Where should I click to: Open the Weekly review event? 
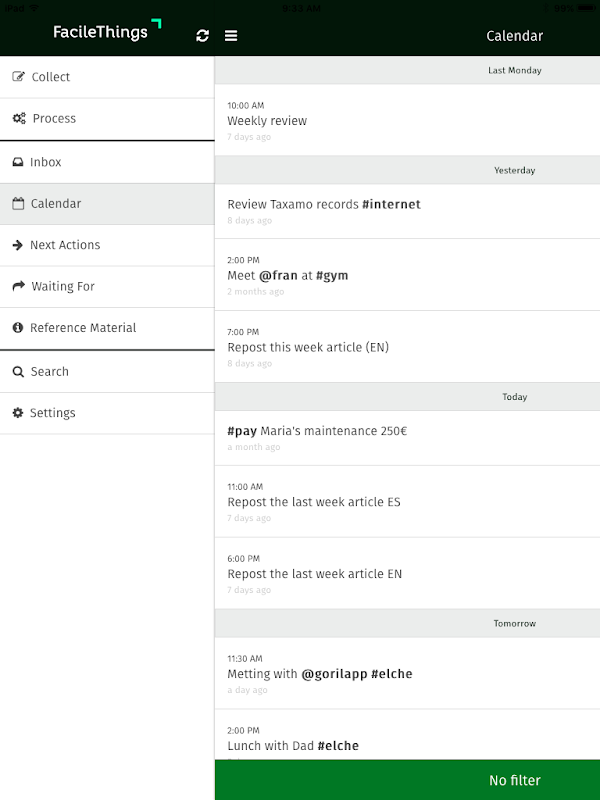[x=267, y=121]
